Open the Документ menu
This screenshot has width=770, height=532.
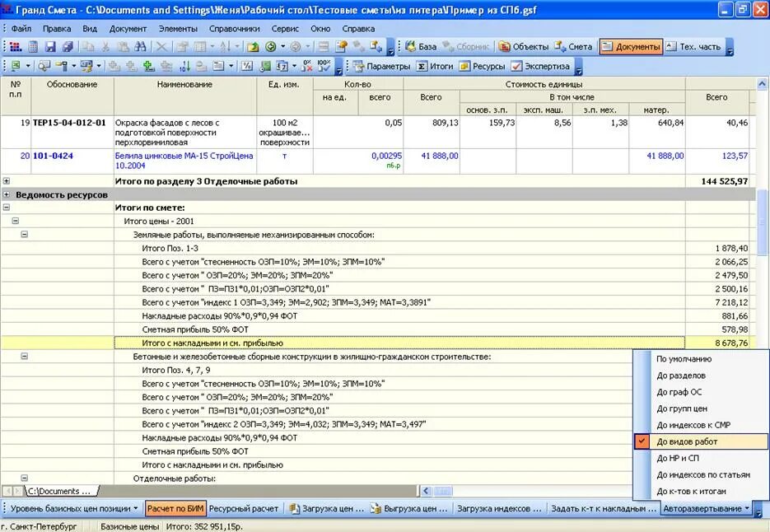128,29
